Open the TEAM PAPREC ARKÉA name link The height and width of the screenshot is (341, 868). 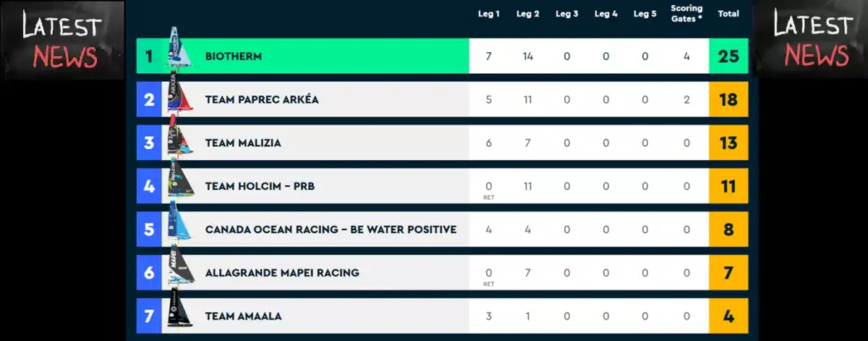tap(262, 100)
